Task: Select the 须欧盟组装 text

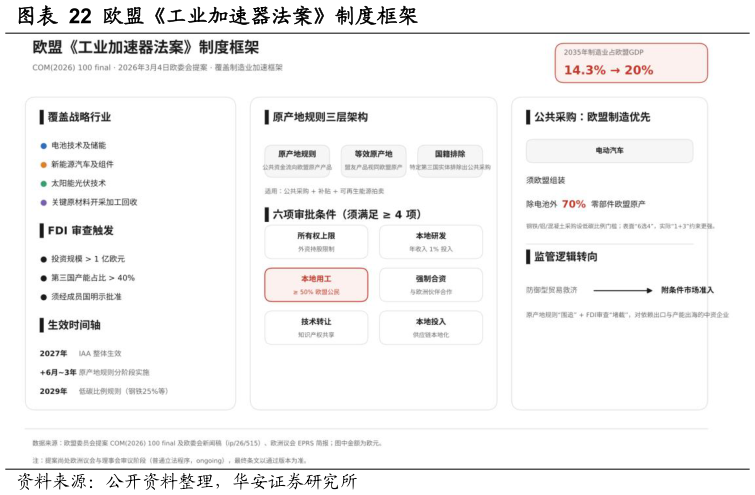Action: pyautogui.click(x=546, y=180)
